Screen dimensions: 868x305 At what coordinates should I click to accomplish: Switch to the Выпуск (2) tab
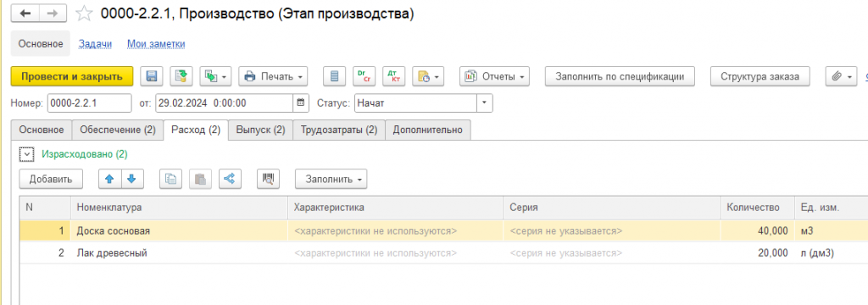pos(260,130)
